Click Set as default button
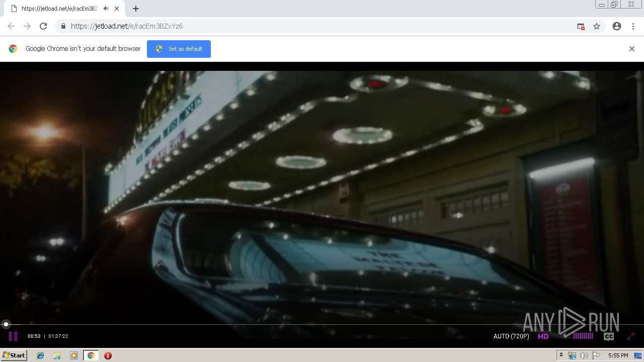This screenshot has height=362, width=644. point(179,49)
